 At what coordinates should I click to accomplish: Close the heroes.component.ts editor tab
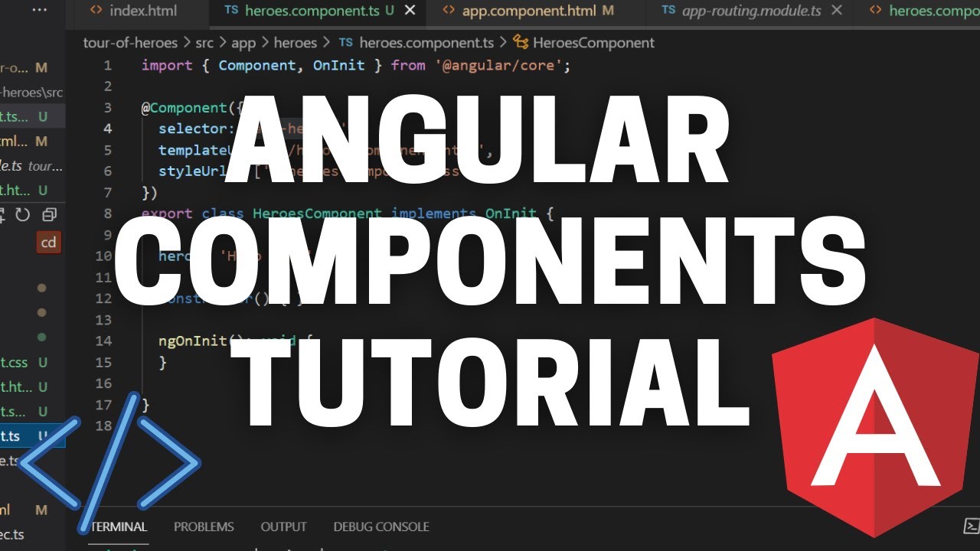pyautogui.click(x=410, y=10)
